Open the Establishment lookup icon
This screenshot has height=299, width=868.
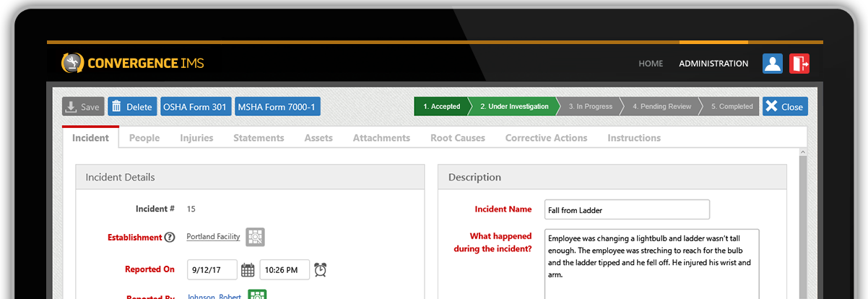coord(255,237)
